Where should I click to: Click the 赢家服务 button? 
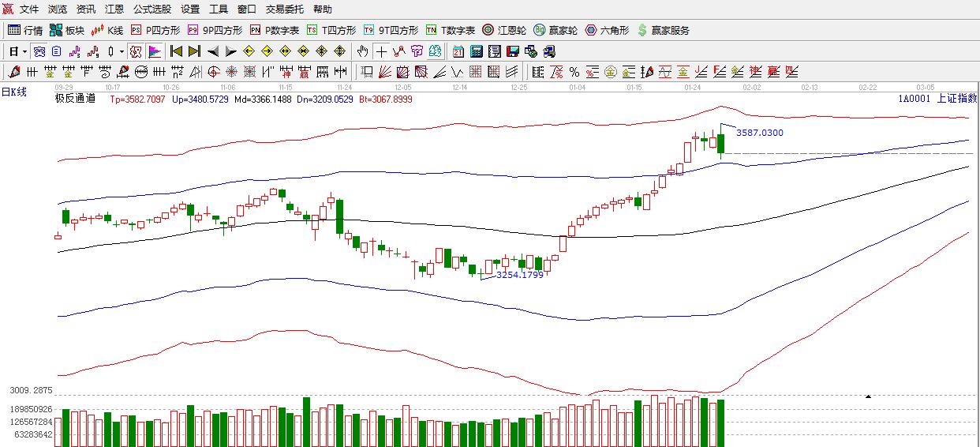click(x=664, y=30)
